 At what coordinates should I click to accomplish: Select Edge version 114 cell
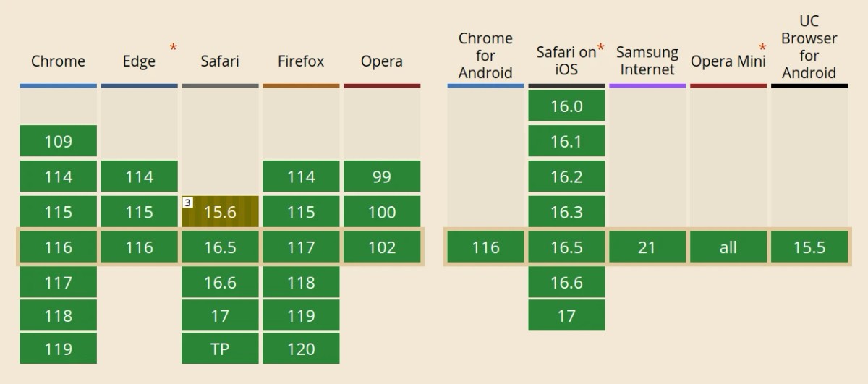click(139, 176)
